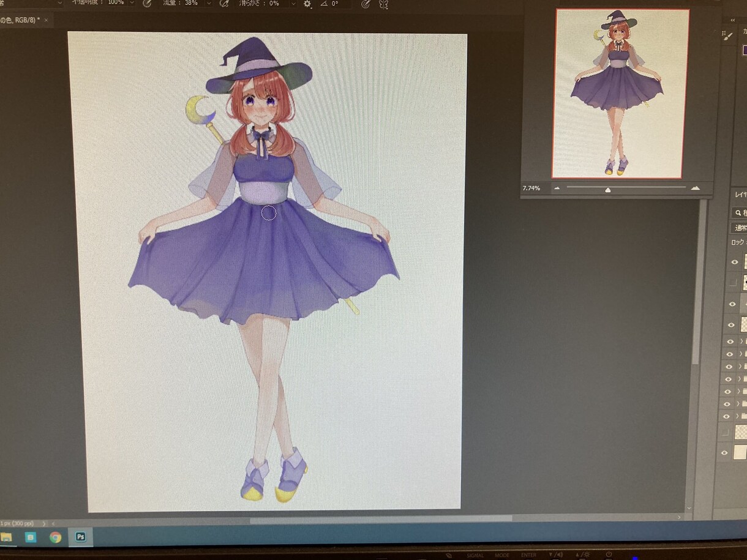Click the brush angle 0° field
747x560 pixels.
340,4
